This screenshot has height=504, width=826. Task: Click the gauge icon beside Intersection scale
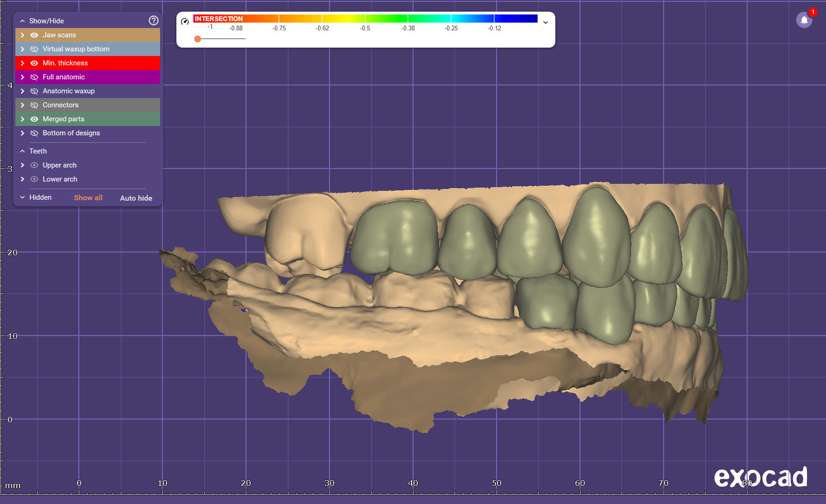pyautogui.click(x=185, y=21)
